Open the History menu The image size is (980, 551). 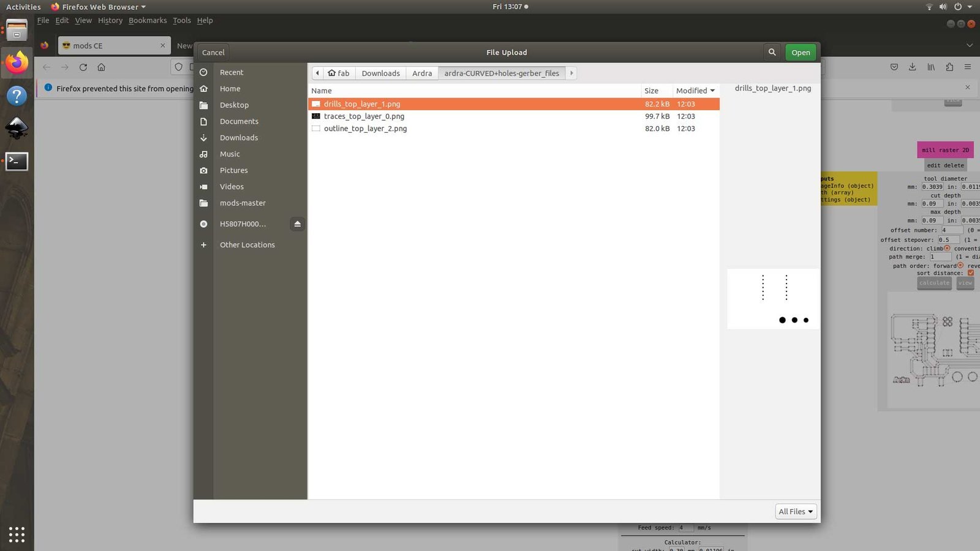[110, 20]
